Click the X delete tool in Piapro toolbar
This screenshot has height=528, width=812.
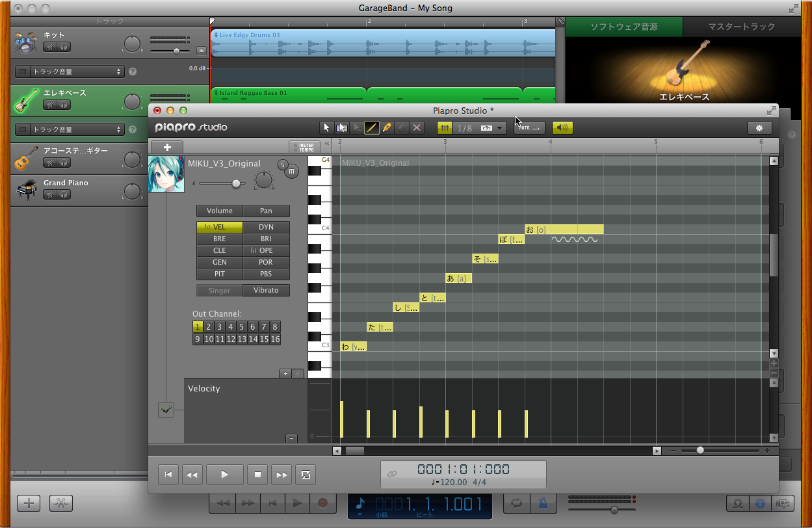click(417, 127)
